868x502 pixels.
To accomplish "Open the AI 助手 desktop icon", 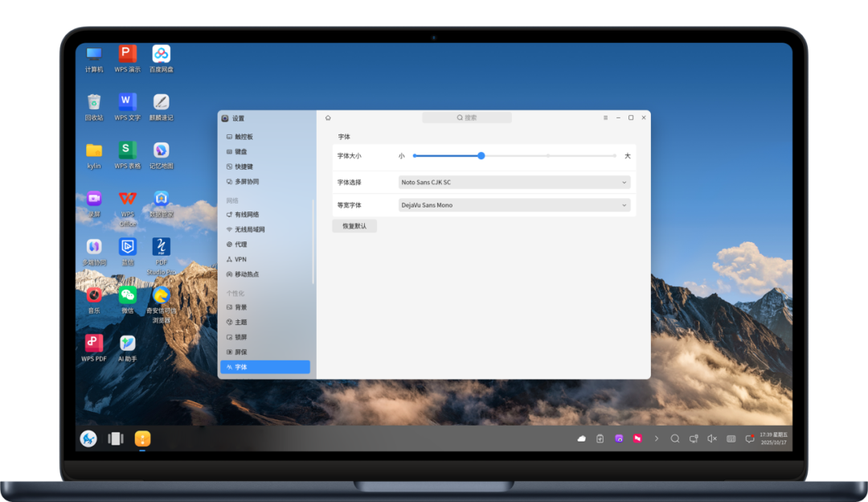I will (128, 344).
